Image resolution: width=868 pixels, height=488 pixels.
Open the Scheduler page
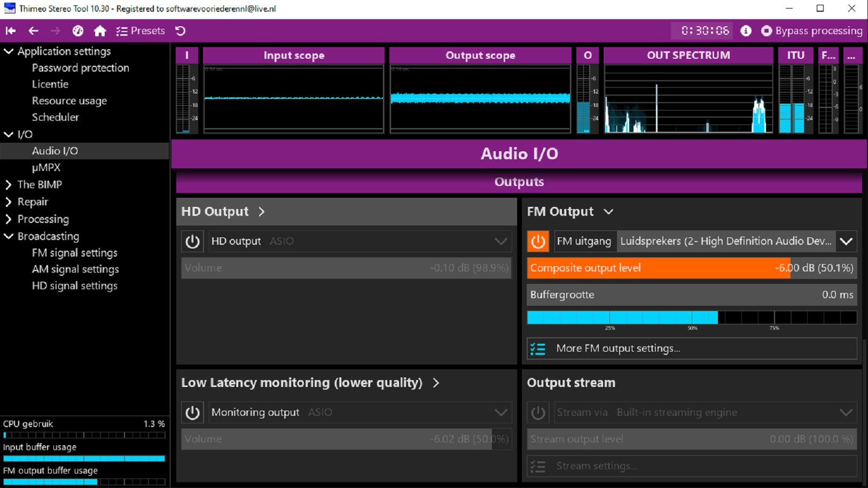coord(56,117)
